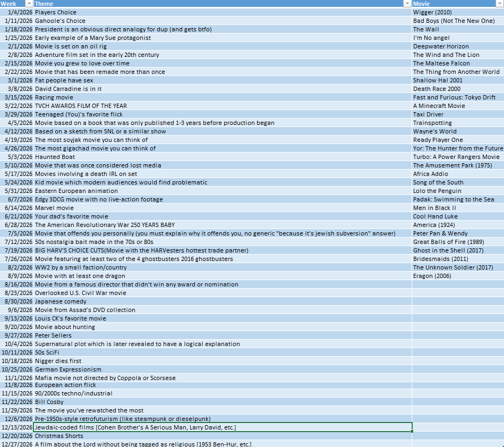Select 'Padak: Swimming to the Sea' cell
Image resolution: width=504 pixels, height=447 pixels.
coord(458,199)
